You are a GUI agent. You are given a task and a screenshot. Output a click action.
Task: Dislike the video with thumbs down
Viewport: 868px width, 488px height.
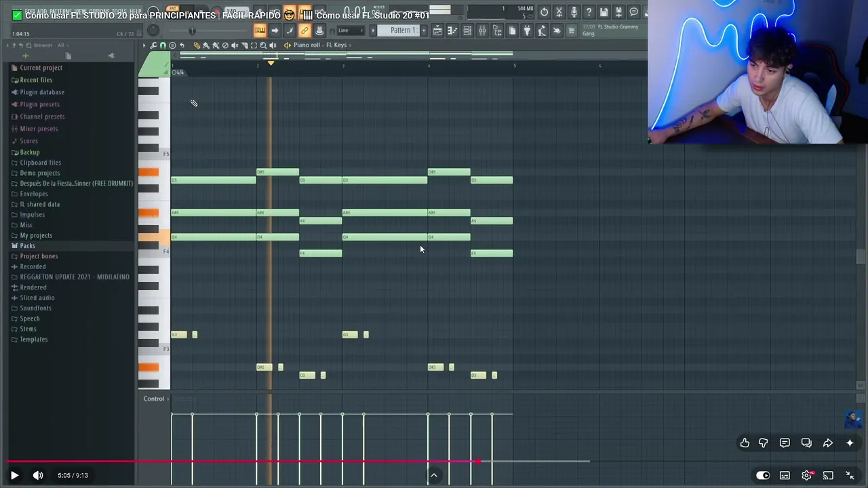[x=764, y=443]
